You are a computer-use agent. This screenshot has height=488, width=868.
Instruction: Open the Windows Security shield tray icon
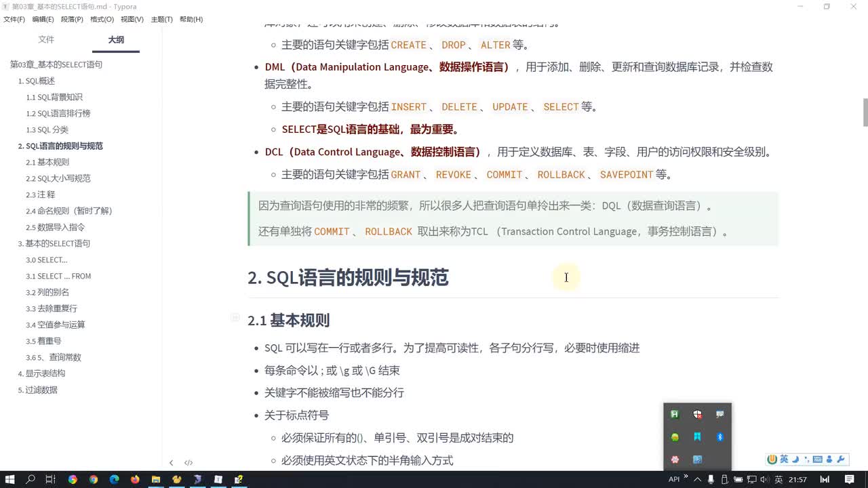(697, 414)
